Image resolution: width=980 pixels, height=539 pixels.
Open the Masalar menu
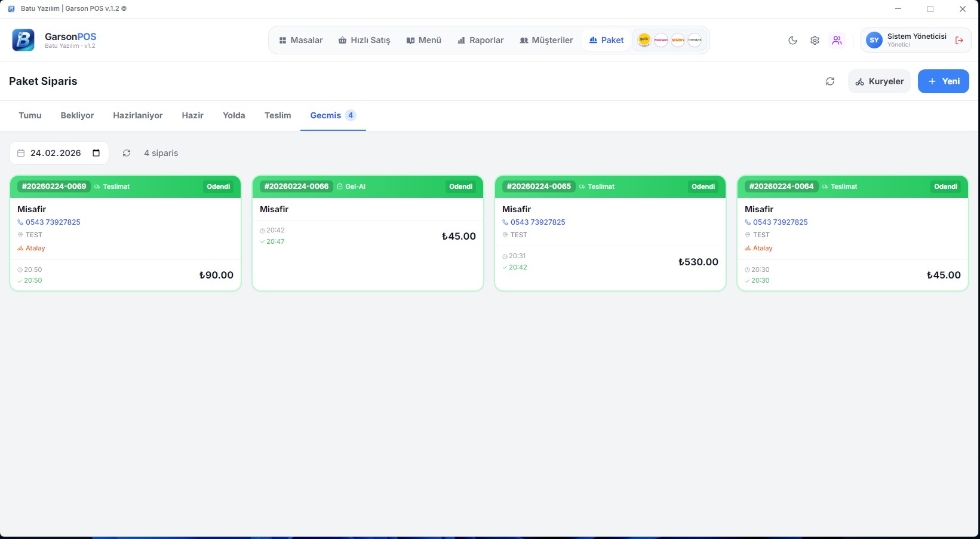(300, 40)
